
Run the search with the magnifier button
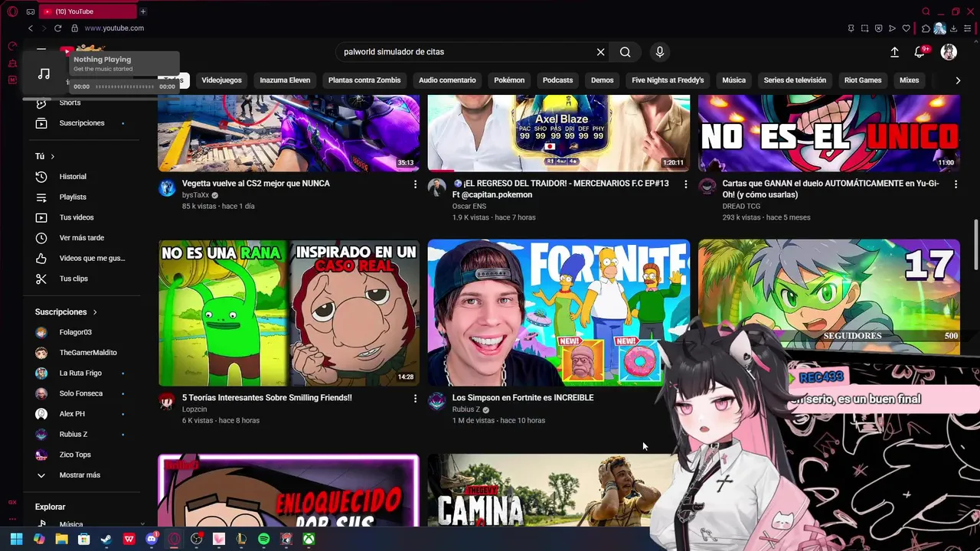tap(626, 52)
